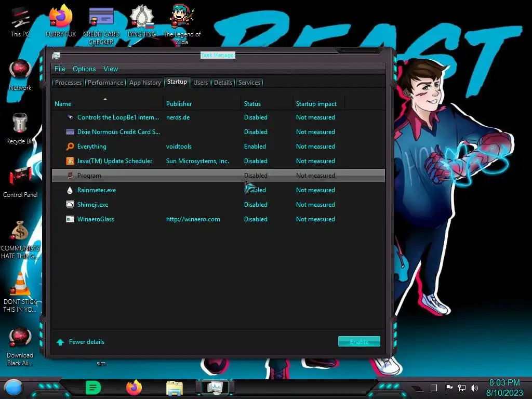Switch to the App history tab
This screenshot has width=532, height=399.
[145, 83]
